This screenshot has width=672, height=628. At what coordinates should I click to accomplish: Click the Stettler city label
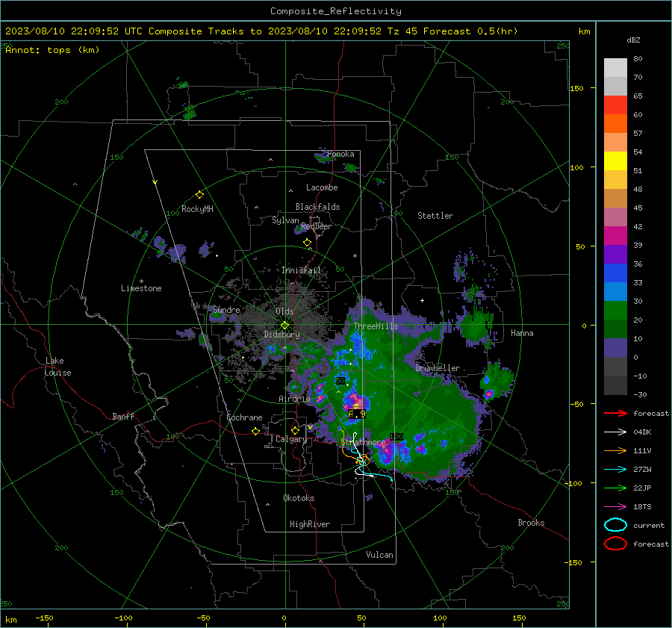435,216
